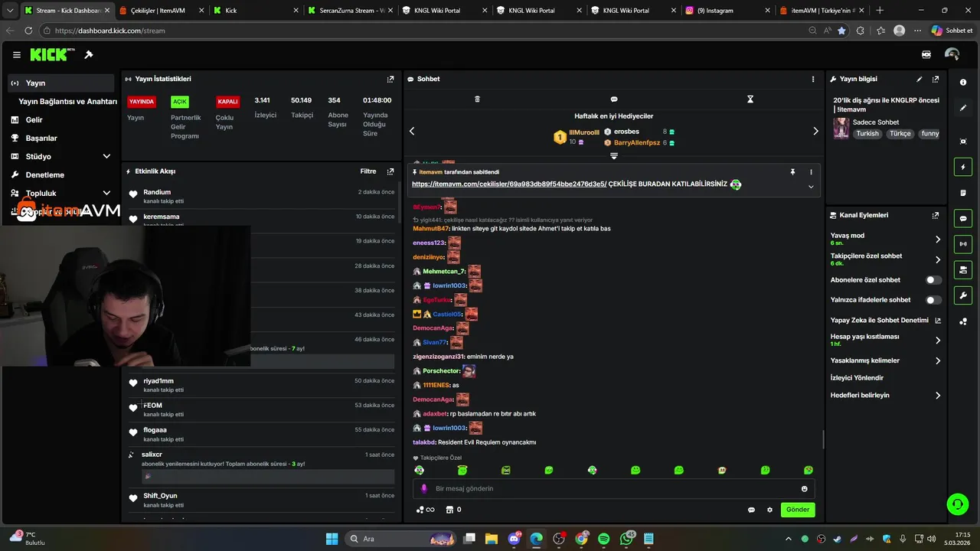
Task: Click the browser address bar URL
Action: click(110, 31)
